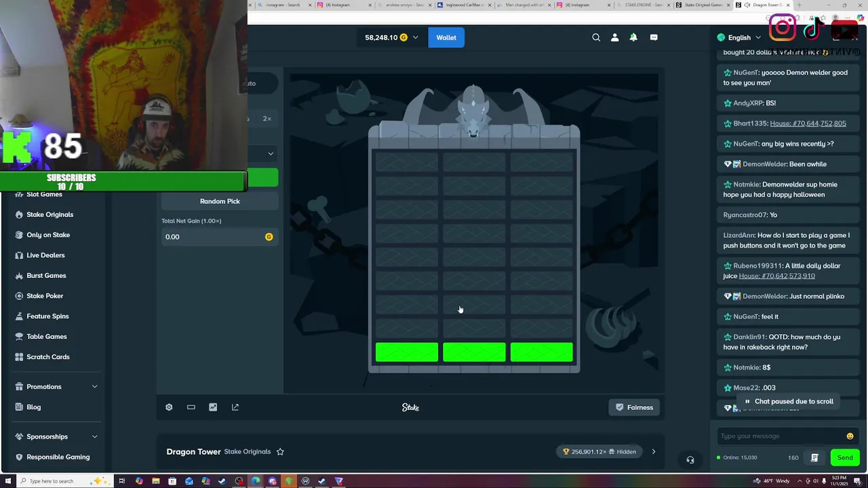The image size is (868, 488).
Task: Open Live Dealers in sidebar
Action: (x=45, y=255)
